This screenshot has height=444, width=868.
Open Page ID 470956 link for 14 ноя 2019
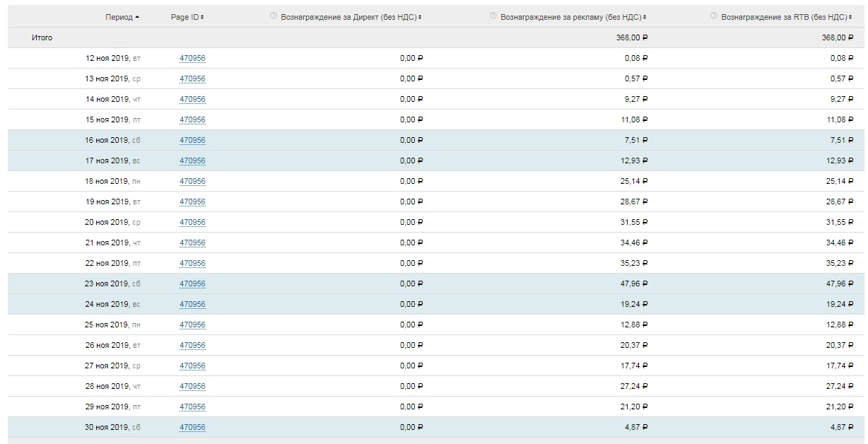(192, 99)
